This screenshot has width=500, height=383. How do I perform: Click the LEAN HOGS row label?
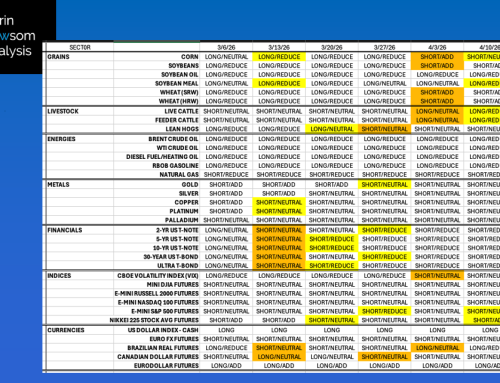[x=182, y=129]
